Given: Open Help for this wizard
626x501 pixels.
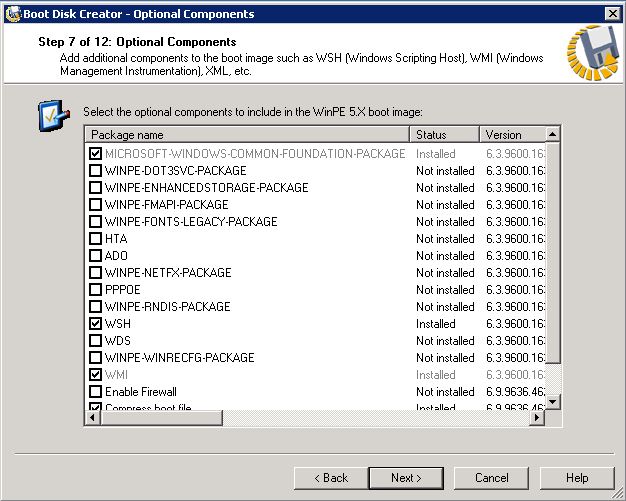Looking at the screenshot, I should [x=577, y=478].
